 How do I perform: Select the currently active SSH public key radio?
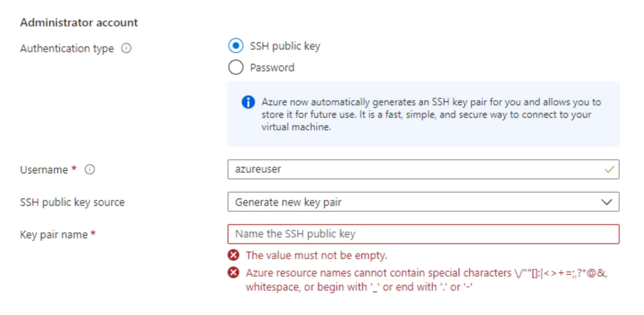click(x=236, y=45)
